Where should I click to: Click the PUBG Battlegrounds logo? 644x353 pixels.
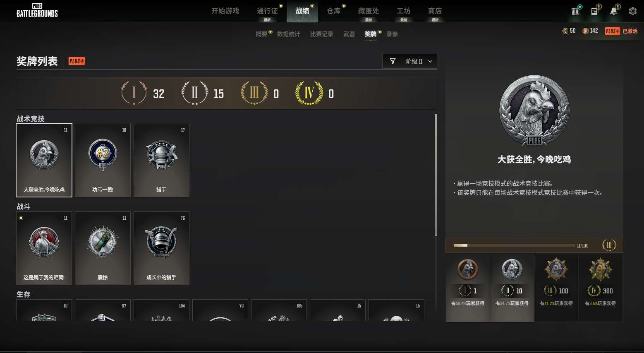click(37, 11)
